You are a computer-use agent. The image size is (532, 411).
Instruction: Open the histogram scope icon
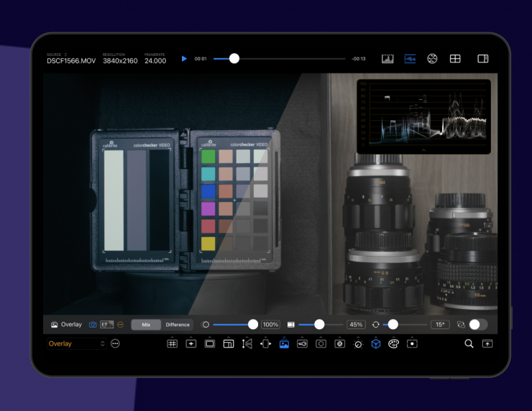click(387, 59)
